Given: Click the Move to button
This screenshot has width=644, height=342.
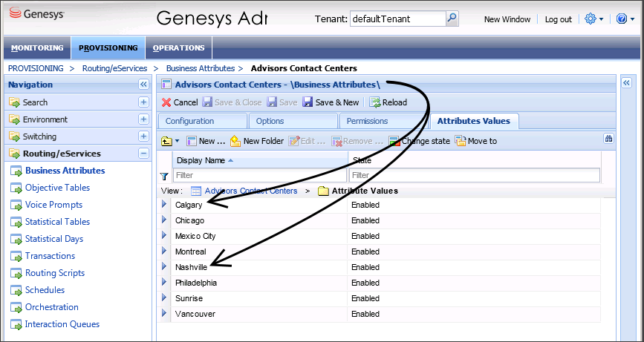Looking at the screenshot, I should point(475,141).
